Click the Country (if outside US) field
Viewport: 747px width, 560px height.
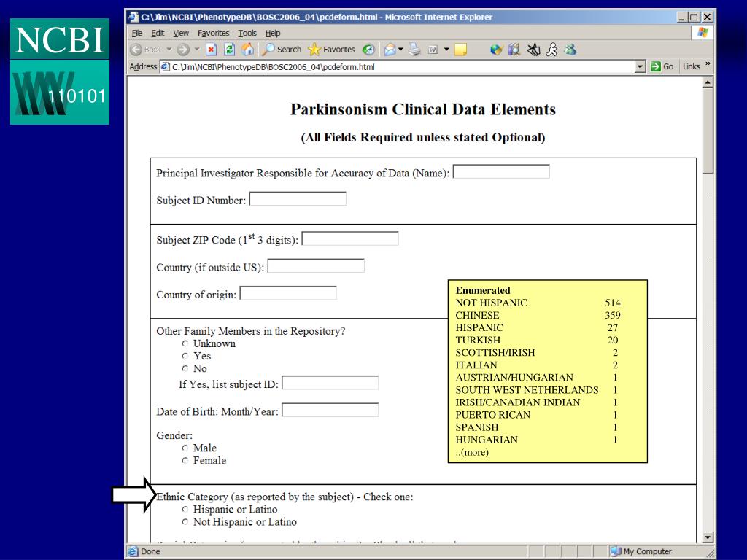(x=316, y=265)
